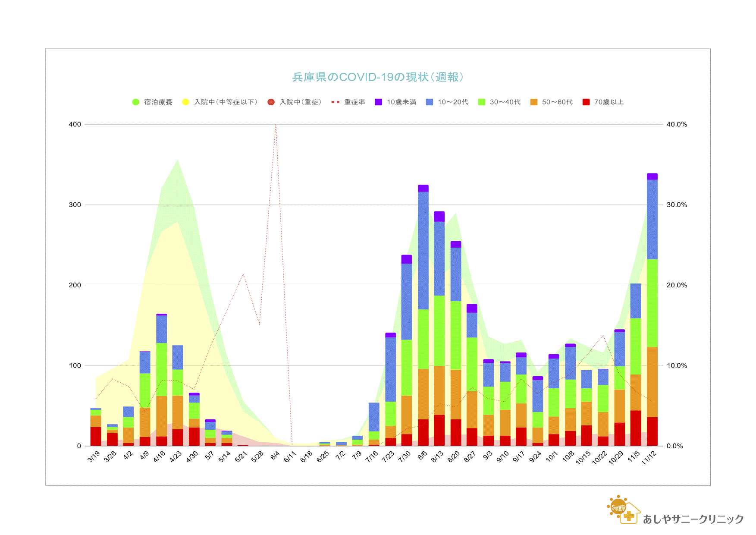Viewport: 756px width, 535px height.
Task: Click the 4/16 x-axis date label
Action: tap(160, 456)
